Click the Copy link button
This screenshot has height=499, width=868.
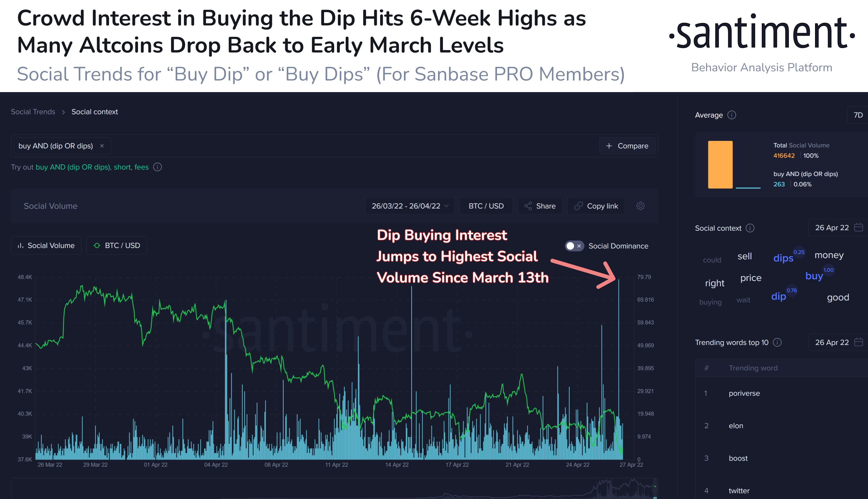(596, 206)
